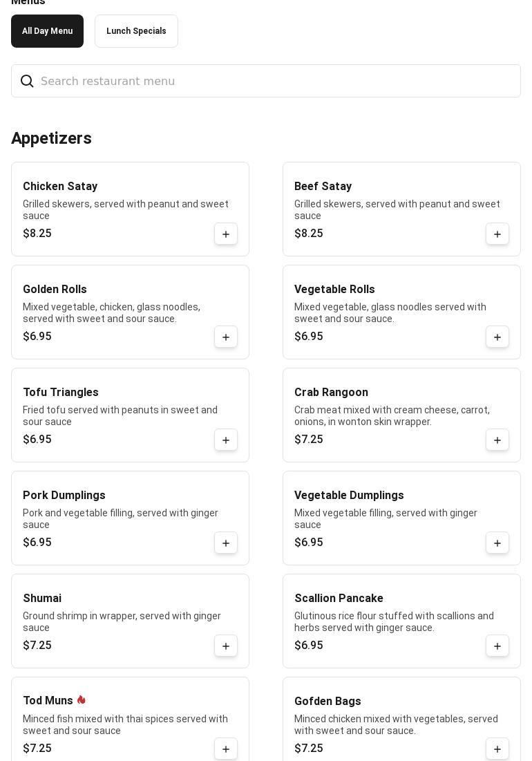The image size is (532, 761).
Task: Open the Chicken Satay item title
Action: tap(60, 187)
